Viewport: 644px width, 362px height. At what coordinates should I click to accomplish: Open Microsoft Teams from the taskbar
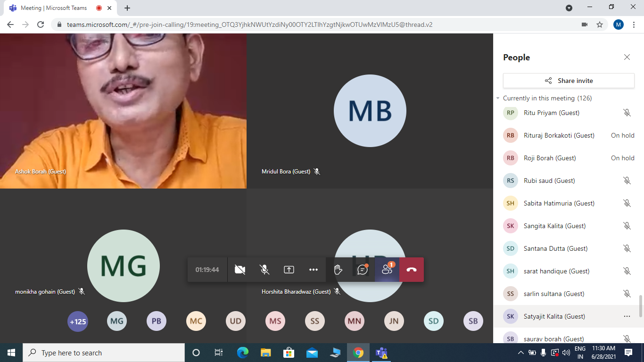point(381,353)
